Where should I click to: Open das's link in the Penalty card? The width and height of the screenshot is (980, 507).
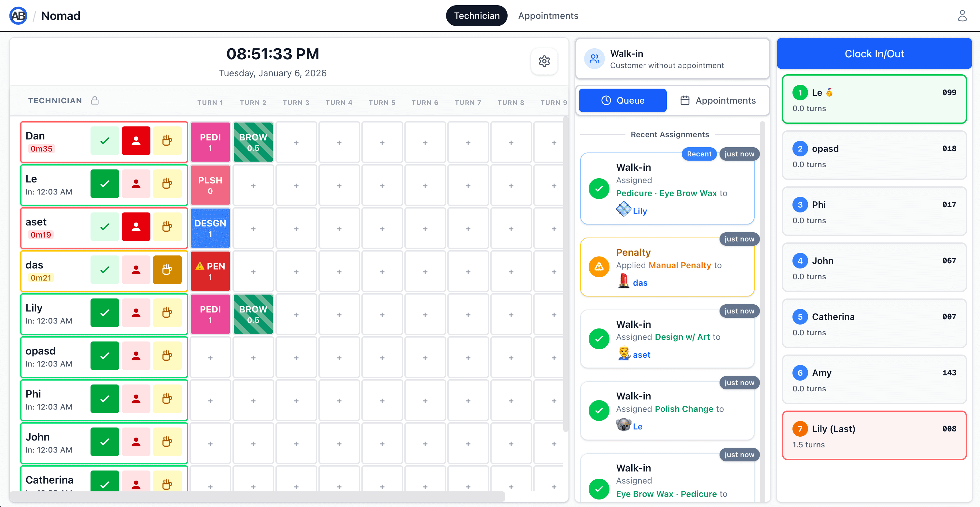(x=641, y=282)
